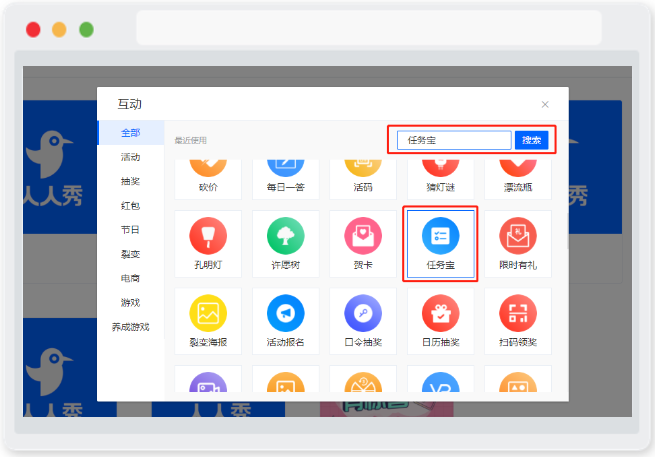The width and height of the screenshot is (655, 457).
Task: Switch to the 抽奖 category tab
Action: coord(130,181)
